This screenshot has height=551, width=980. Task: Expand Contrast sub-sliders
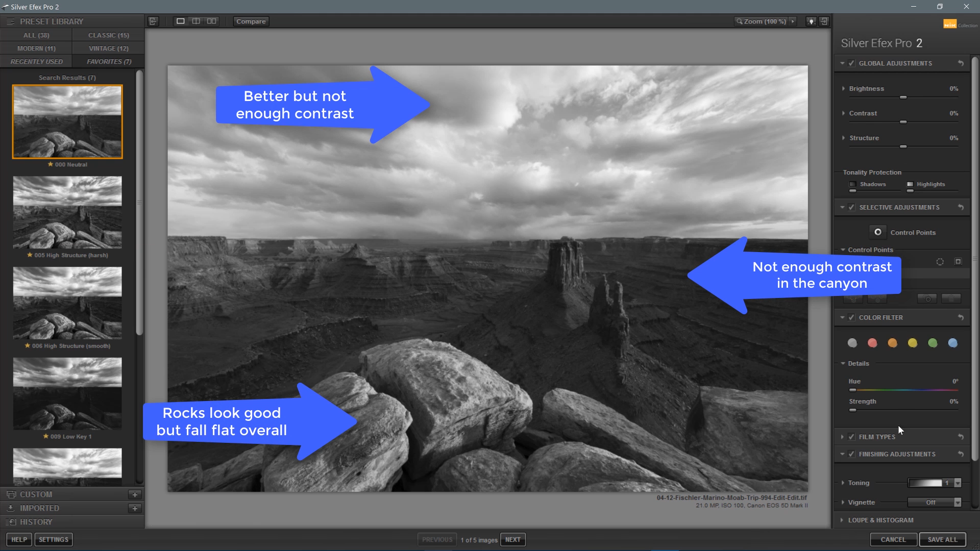coord(843,113)
